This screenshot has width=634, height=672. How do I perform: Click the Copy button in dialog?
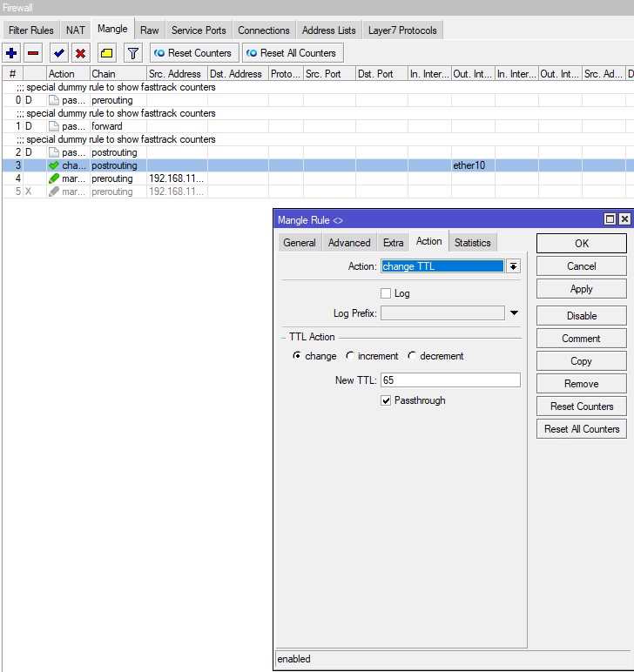point(581,361)
